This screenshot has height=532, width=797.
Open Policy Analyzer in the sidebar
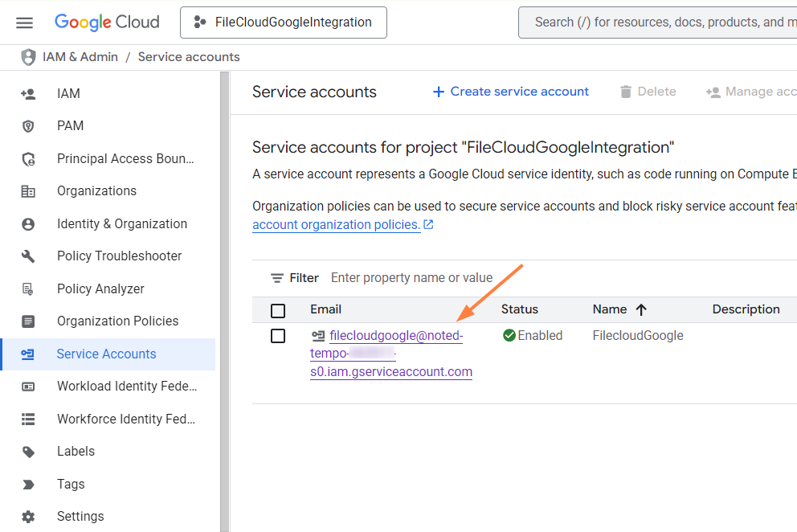tap(100, 289)
